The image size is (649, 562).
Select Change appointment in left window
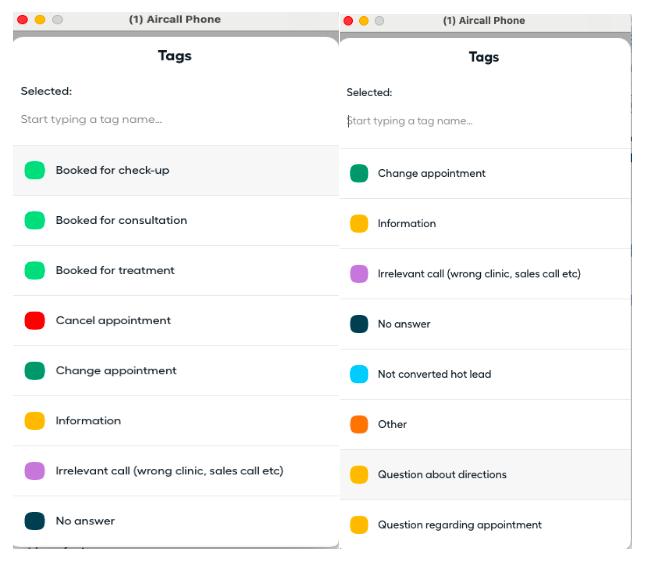point(116,370)
